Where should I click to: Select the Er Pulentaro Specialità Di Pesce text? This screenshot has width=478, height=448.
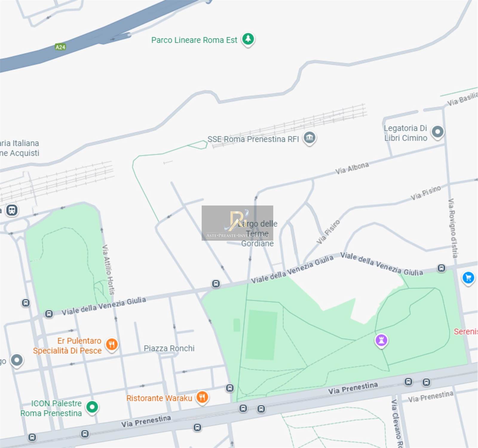[67, 346]
